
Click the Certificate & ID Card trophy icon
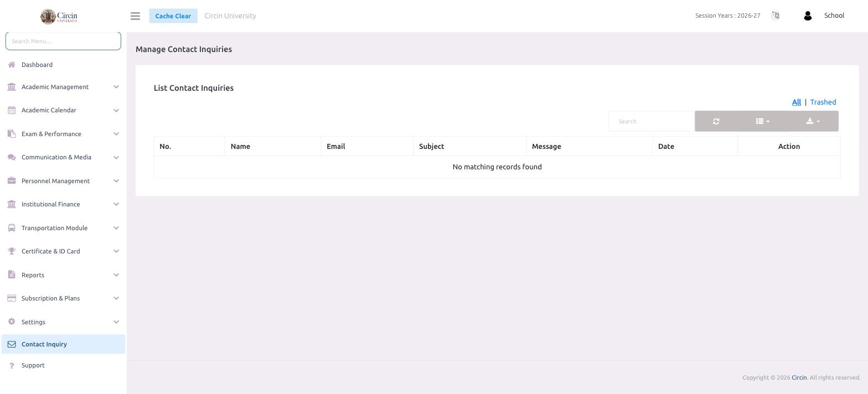pyautogui.click(x=12, y=251)
